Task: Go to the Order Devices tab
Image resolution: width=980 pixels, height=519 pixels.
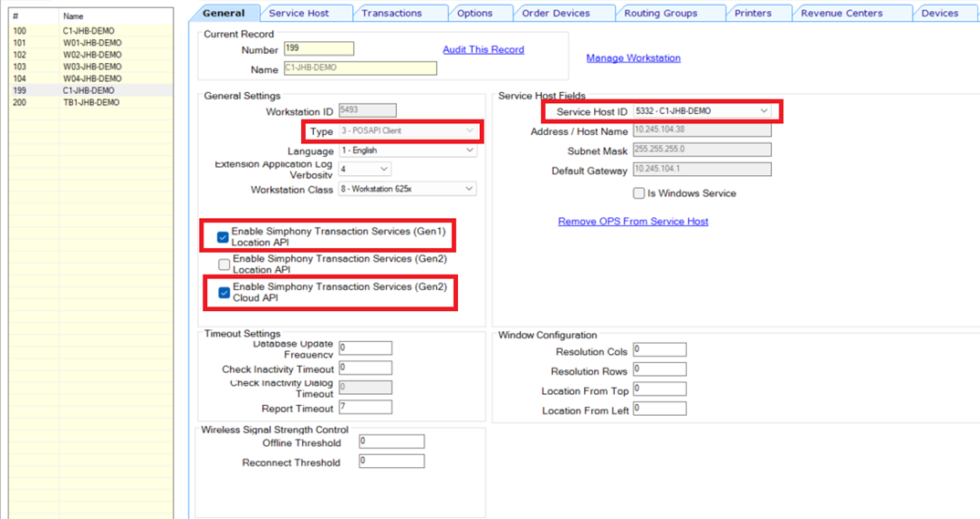Action: [556, 14]
